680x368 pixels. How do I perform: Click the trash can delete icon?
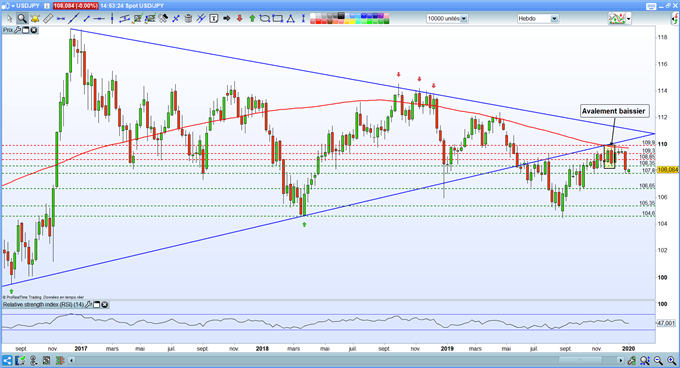pyautogui.click(x=188, y=19)
